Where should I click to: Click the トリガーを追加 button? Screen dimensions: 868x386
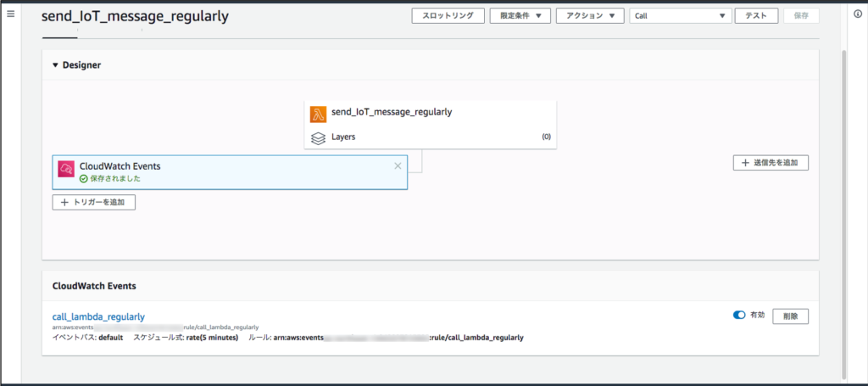(x=94, y=202)
